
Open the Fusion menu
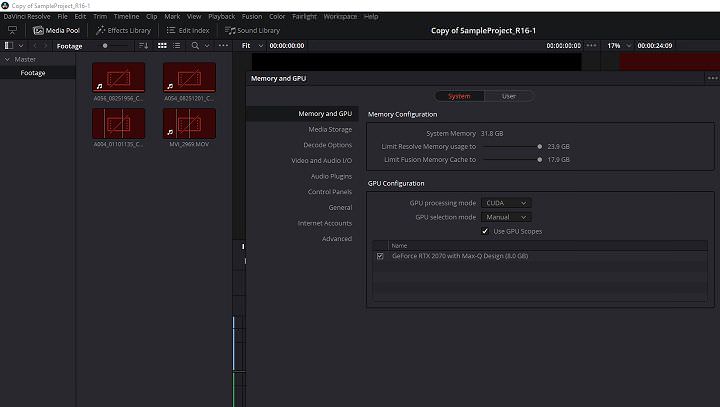252,17
